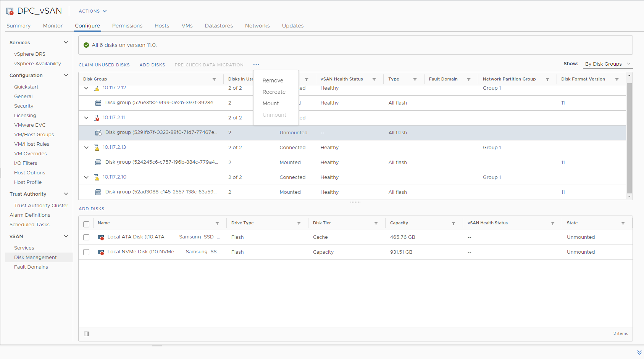
Task: Open VM/Host Rules in sidebar
Action: click(31, 144)
